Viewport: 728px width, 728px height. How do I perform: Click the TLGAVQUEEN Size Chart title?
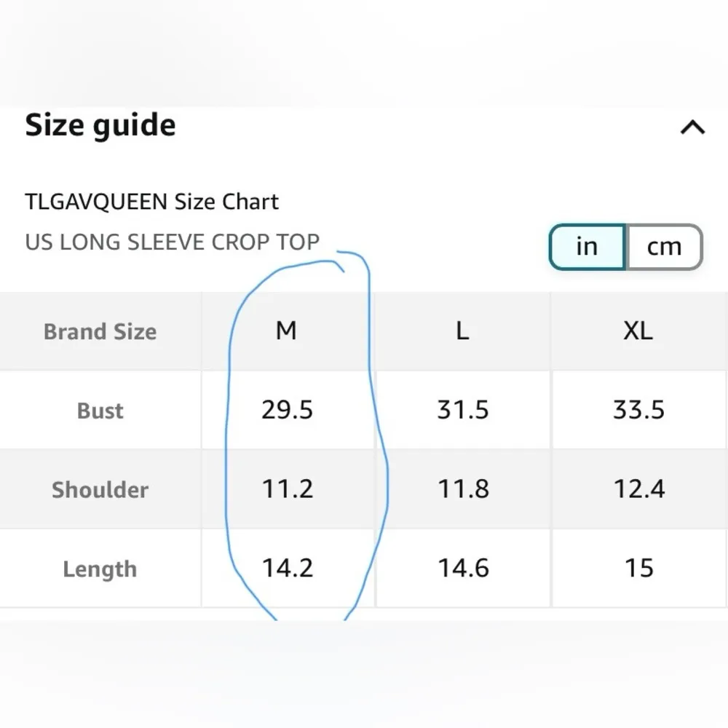(152, 202)
